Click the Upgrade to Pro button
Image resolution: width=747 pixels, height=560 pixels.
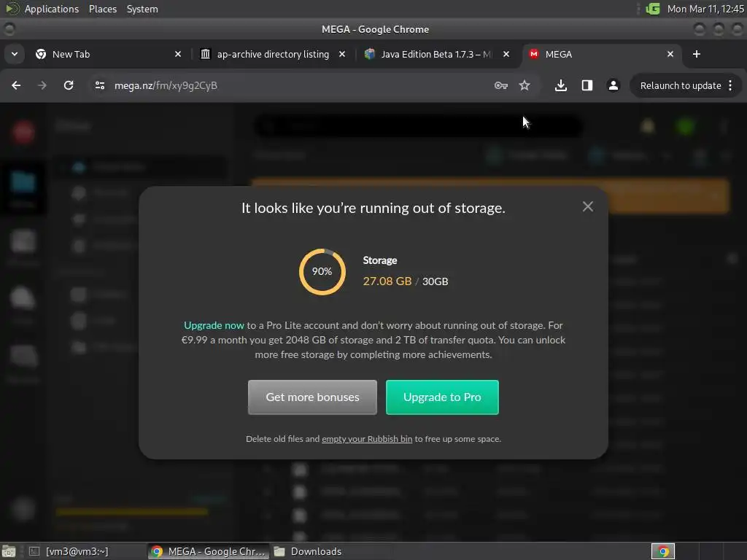click(442, 397)
